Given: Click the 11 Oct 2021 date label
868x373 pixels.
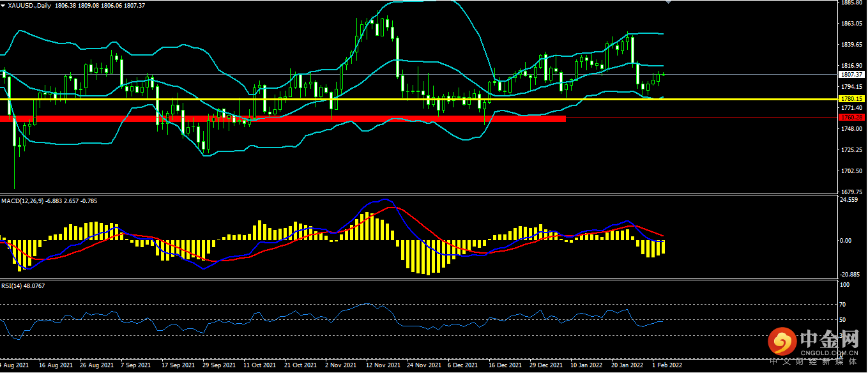Looking at the screenshot, I should click(x=260, y=366).
